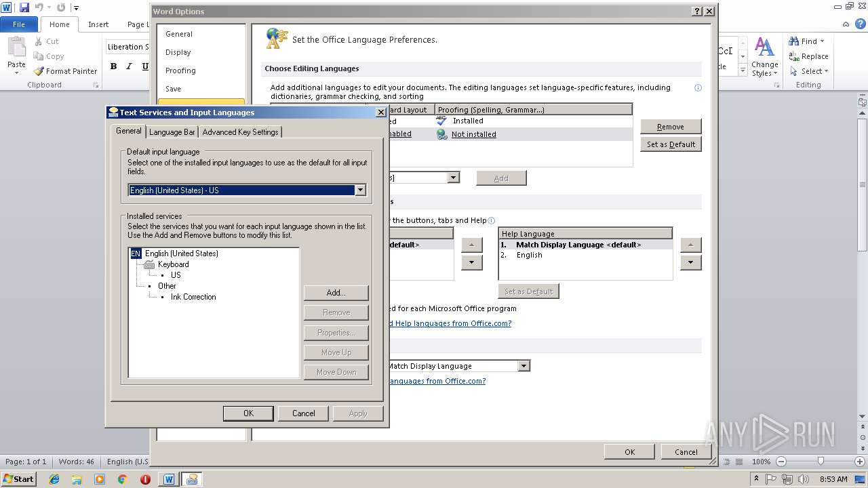Minimize the ribbon with the caret icon
The height and width of the screenshot is (488, 868).
847,24
